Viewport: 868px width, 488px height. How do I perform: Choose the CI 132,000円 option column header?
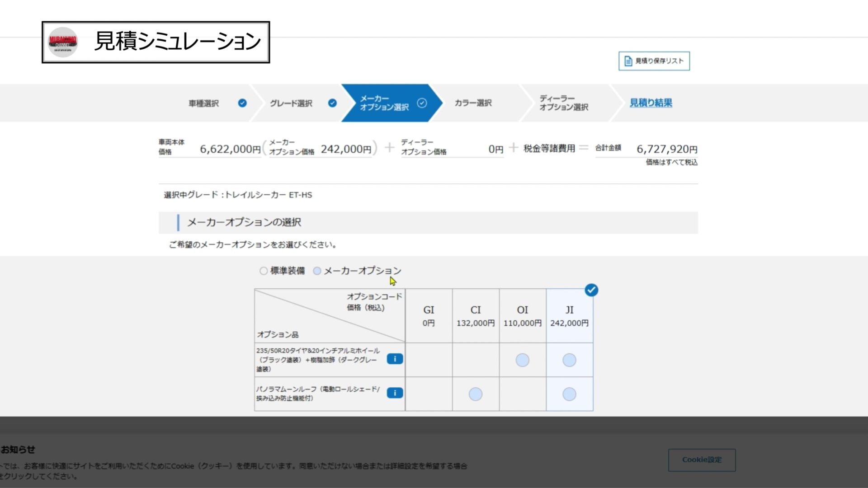(476, 316)
